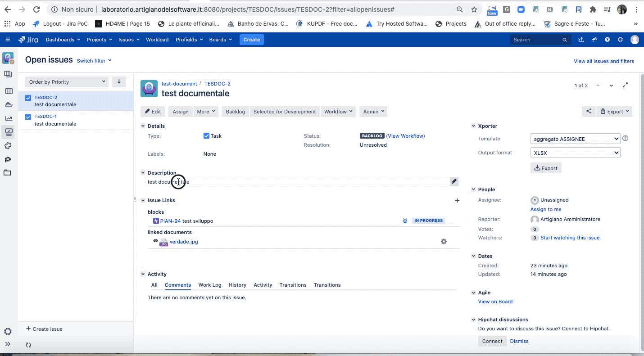This screenshot has width=644, height=356.
Task: Click Start watching this issue
Action: [570, 237]
